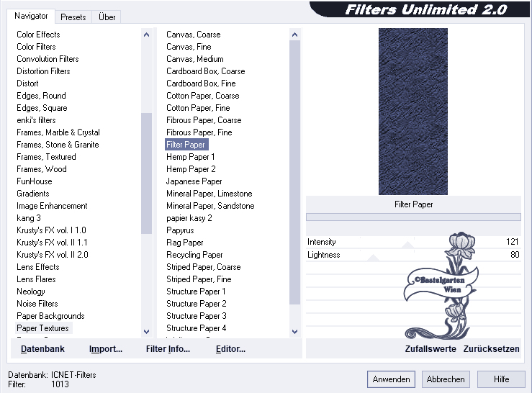Choose Papyrus filter
The image size is (532, 393).
[180, 230]
